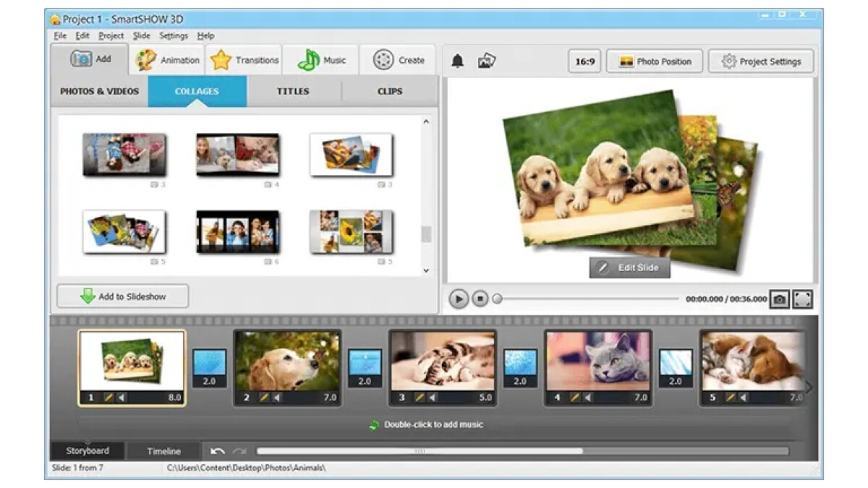Enter fullscreen preview mode
Image resolution: width=868 pixels, height=488 pixels.
(x=803, y=299)
